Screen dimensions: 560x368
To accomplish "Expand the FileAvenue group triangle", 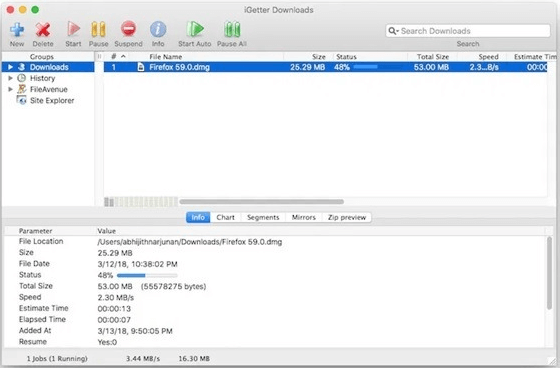I will click(x=10, y=89).
